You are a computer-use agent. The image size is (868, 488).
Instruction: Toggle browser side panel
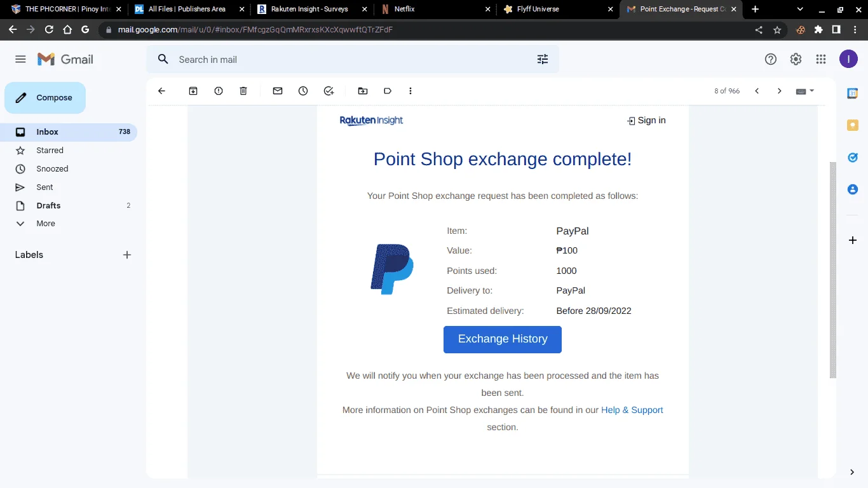[x=836, y=30]
